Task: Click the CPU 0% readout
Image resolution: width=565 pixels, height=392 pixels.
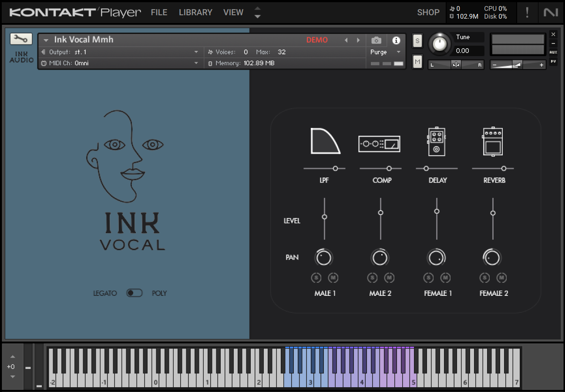Action: click(x=495, y=9)
